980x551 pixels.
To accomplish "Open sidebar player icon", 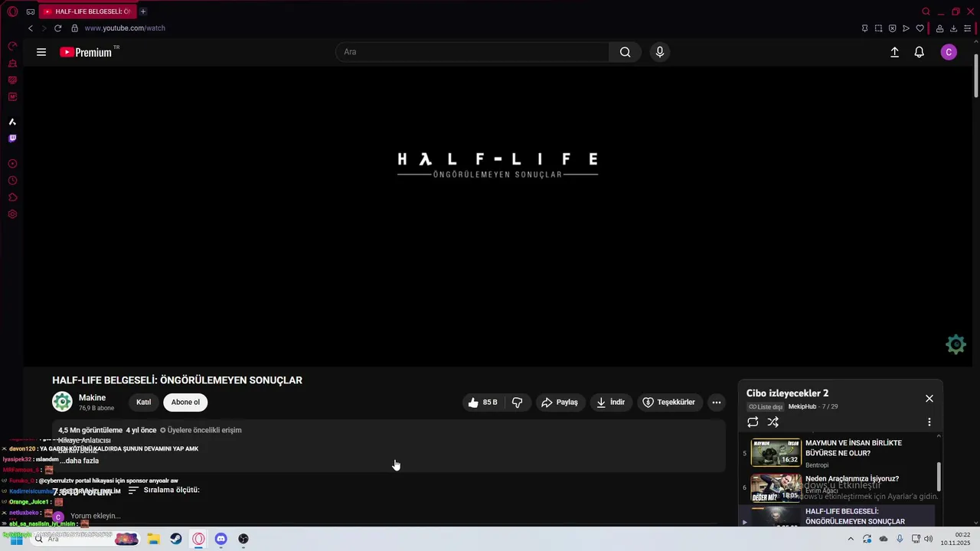I will tap(12, 164).
